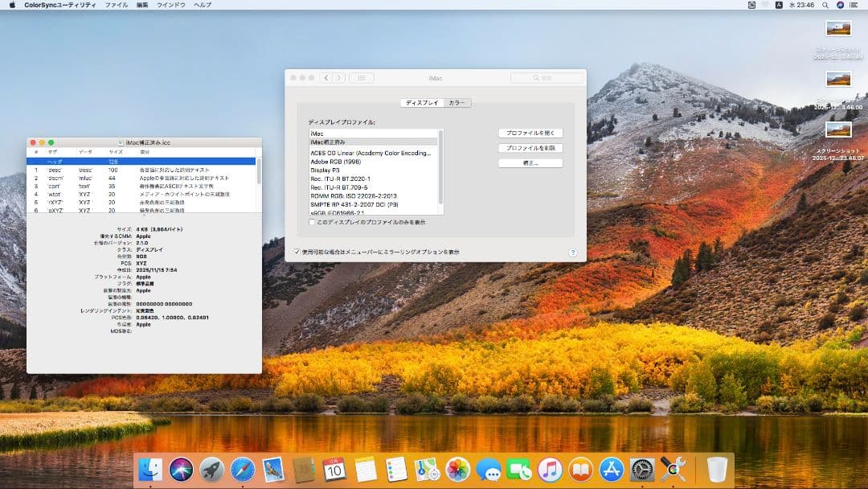Click the プロファイルを開く button
The width and height of the screenshot is (868, 489).
(530, 133)
